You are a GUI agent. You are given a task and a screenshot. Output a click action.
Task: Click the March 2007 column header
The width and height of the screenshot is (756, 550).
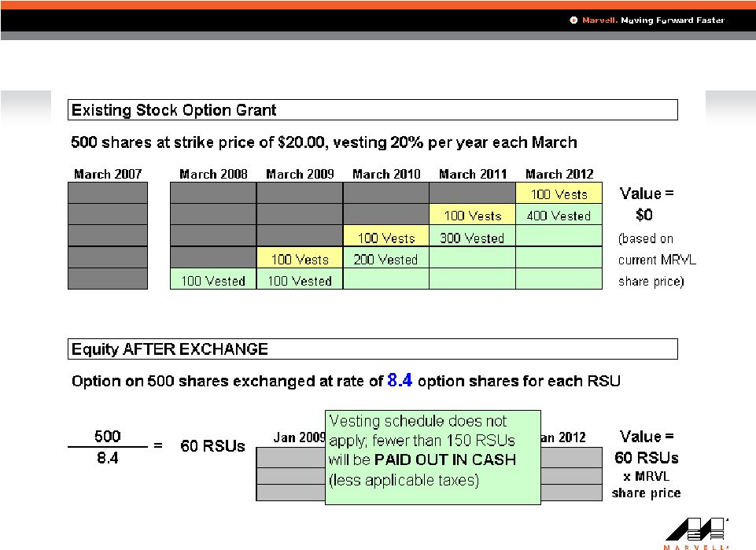(108, 174)
